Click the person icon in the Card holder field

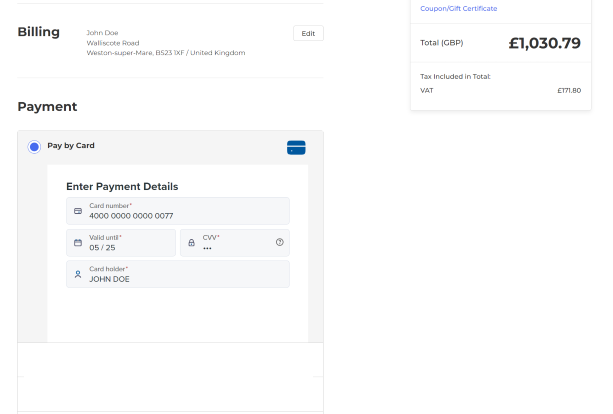tap(78, 274)
